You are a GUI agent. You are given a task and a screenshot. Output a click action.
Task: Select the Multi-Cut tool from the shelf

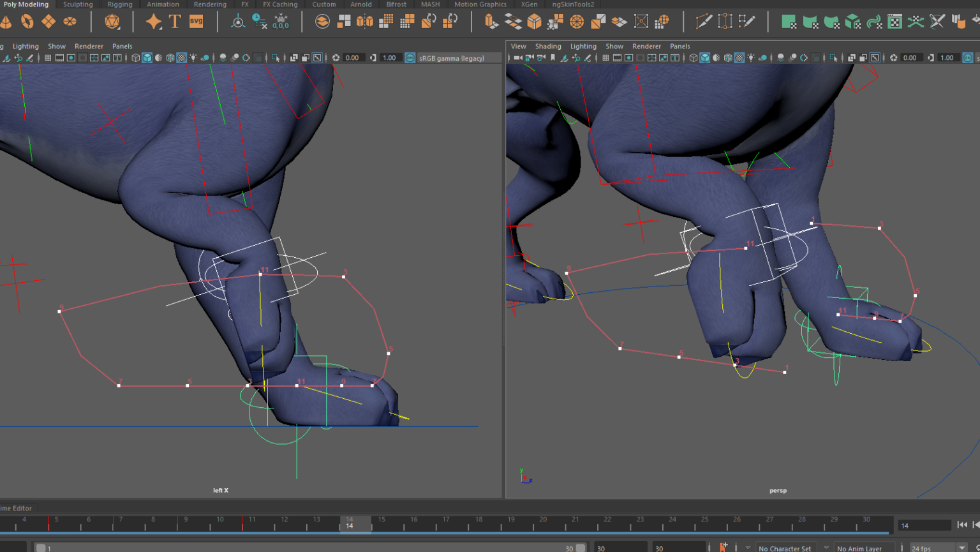click(x=703, y=21)
